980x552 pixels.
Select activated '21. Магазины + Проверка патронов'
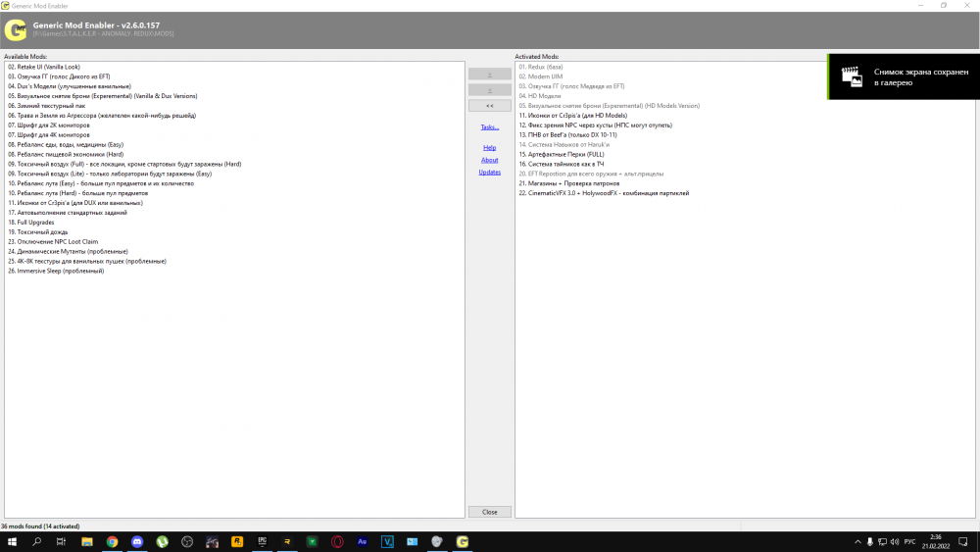[x=568, y=183]
